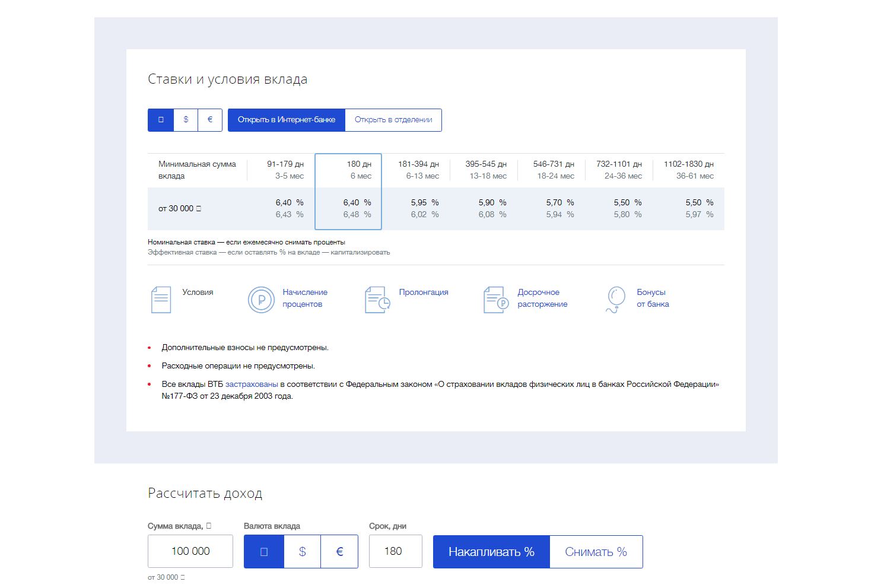Click the Начисление процентов icon

point(261,298)
